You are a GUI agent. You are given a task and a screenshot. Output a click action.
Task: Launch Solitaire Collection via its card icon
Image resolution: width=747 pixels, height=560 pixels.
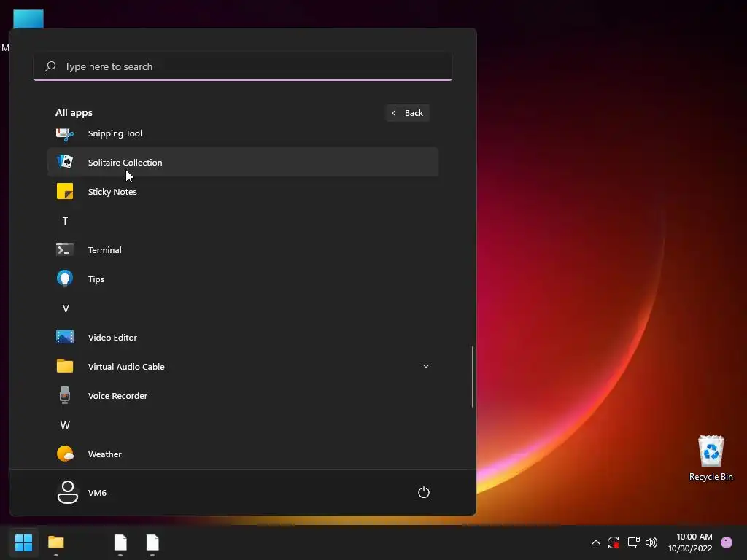click(x=65, y=162)
